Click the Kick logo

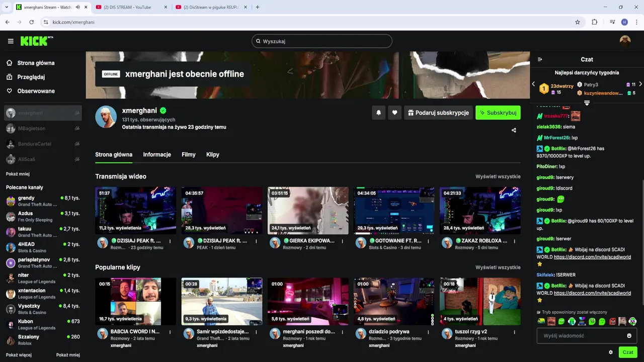coord(36,41)
